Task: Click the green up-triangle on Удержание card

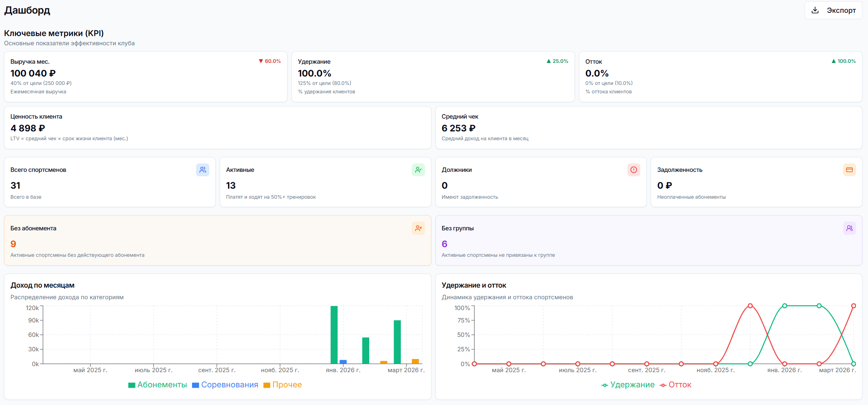Action: tap(549, 61)
